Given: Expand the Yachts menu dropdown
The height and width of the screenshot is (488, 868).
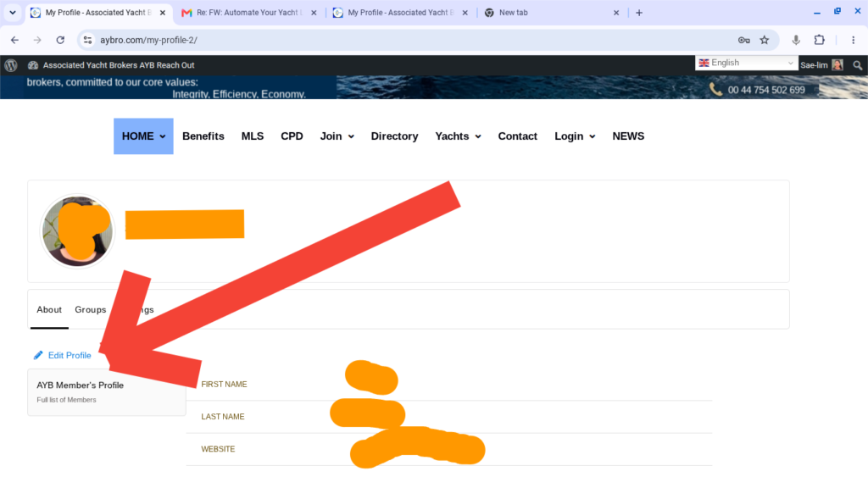Looking at the screenshot, I should pyautogui.click(x=458, y=136).
